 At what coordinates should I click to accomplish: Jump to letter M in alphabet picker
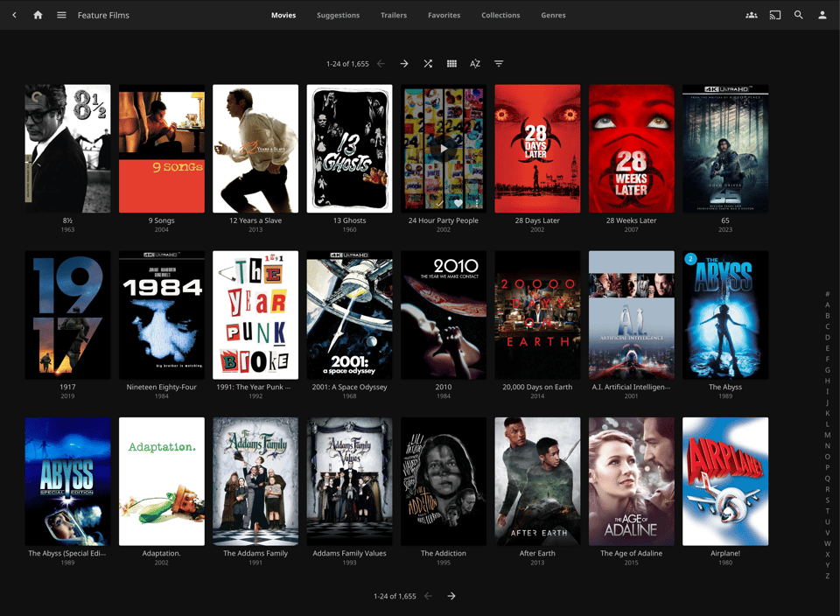coord(827,435)
